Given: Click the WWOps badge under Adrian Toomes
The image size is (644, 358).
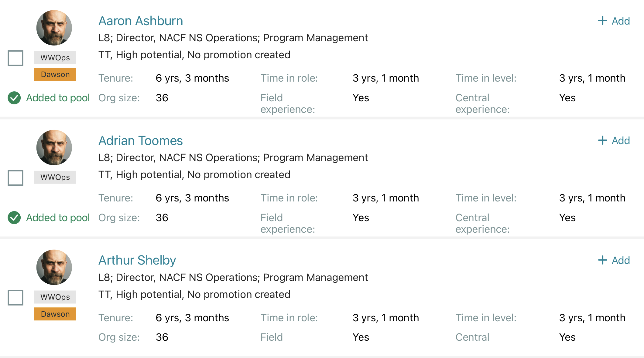Looking at the screenshot, I should (x=55, y=177).
